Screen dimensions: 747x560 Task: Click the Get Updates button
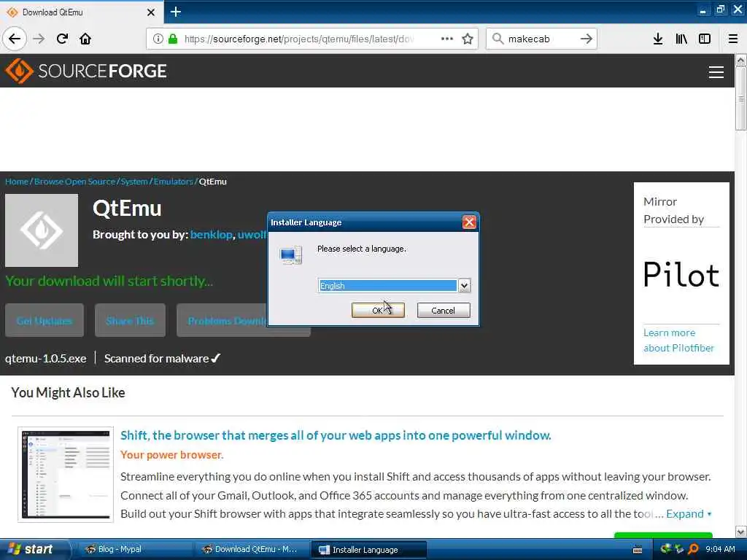[44, 321]
